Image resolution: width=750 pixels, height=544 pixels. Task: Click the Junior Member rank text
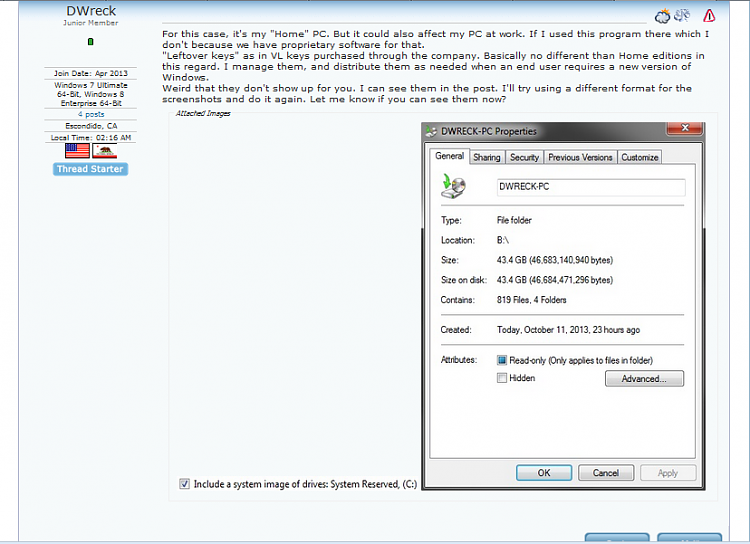91,22
